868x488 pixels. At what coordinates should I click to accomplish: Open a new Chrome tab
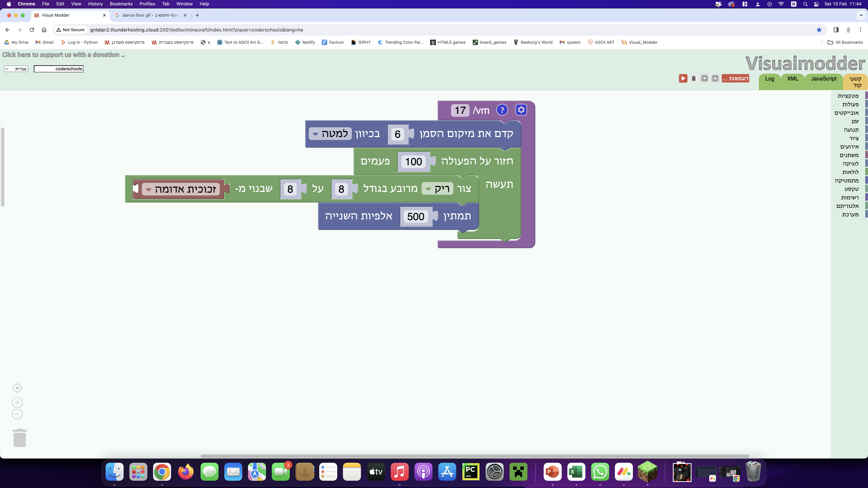click(x=198, y=15)
